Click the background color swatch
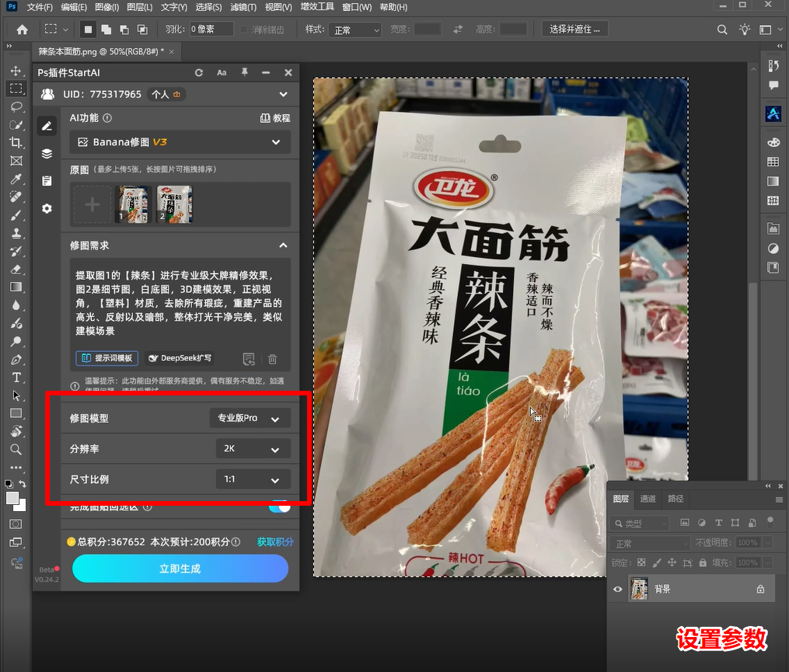 click(22, 507)
